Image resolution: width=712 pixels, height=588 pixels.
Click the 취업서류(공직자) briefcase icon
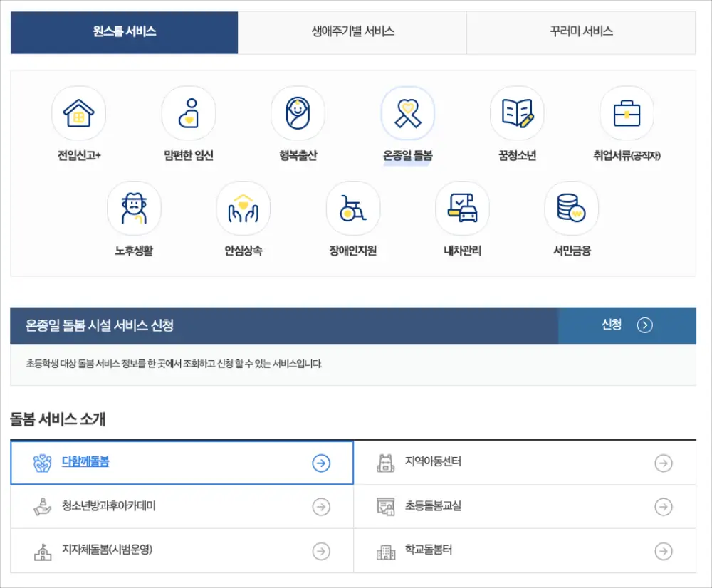coord(627,112)
